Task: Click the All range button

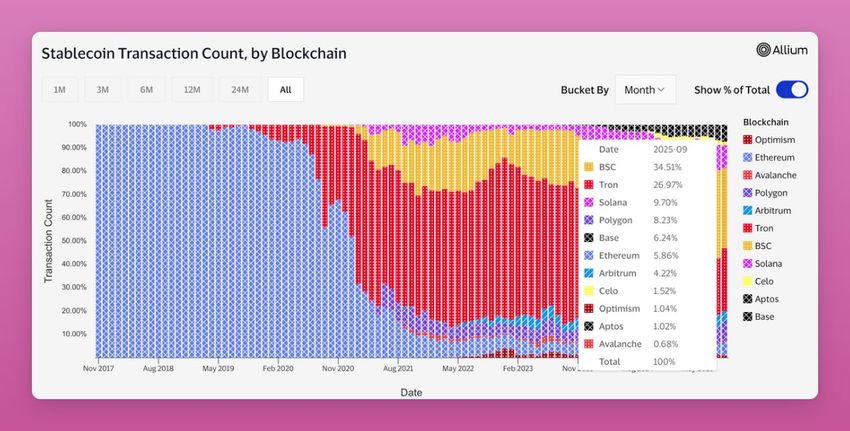Action: pos(286,90)
